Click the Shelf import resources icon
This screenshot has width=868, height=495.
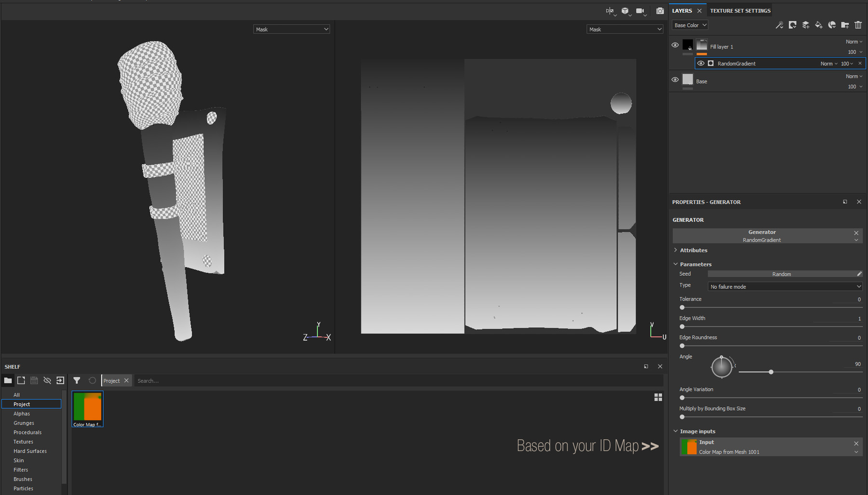[60, 380]
